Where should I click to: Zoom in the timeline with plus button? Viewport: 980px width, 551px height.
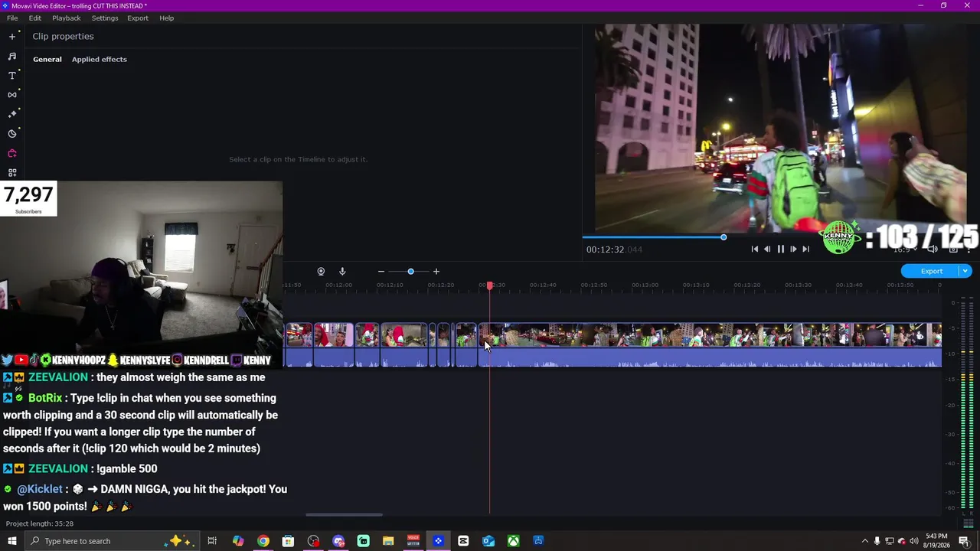click(x=436, y=271)
